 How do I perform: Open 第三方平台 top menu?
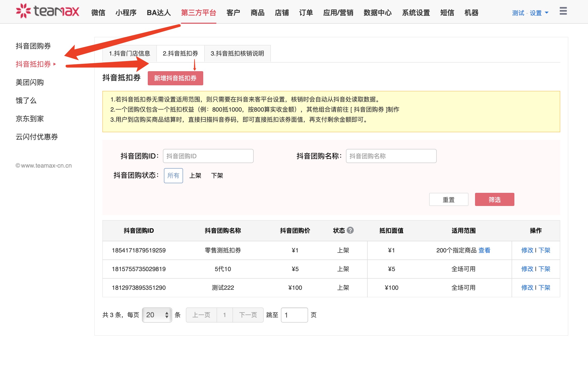click(198, 13)
